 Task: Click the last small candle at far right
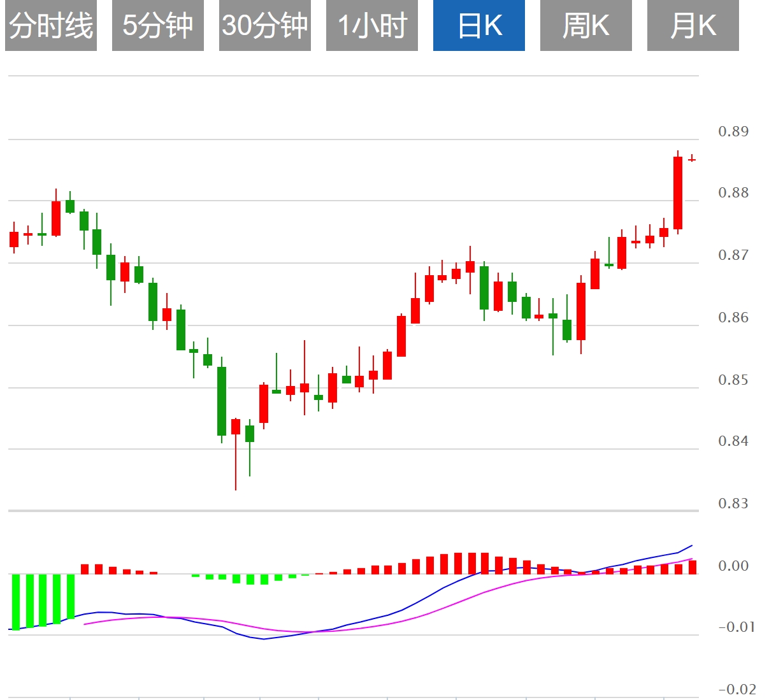692,159
